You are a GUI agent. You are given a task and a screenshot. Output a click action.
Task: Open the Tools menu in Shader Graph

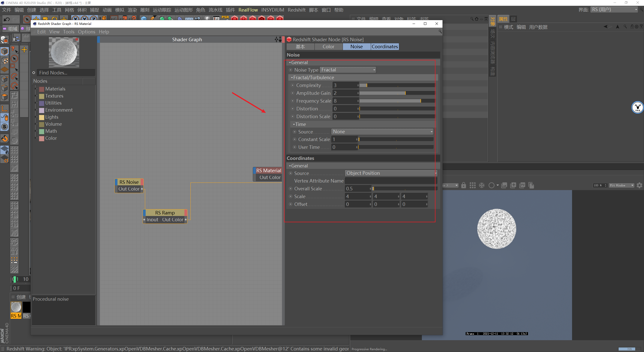(x=68, y=32)
